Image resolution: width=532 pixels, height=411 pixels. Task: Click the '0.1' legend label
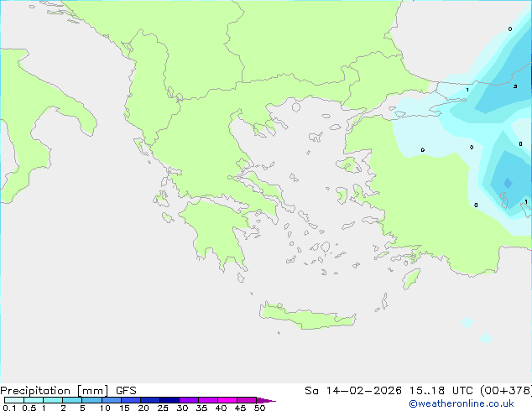point(9,408)
